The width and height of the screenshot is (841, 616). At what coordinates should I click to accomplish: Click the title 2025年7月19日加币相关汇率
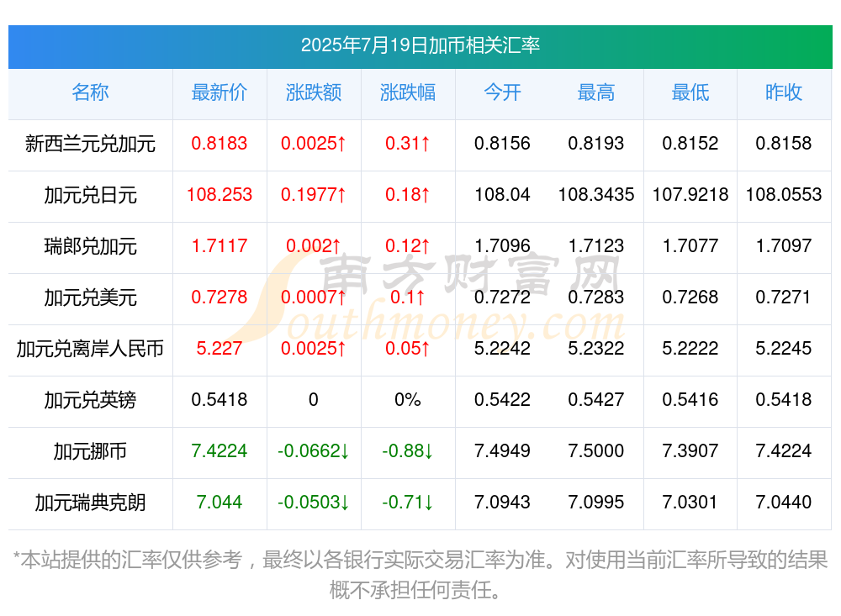pyautogui.click(x=420, y=45)
